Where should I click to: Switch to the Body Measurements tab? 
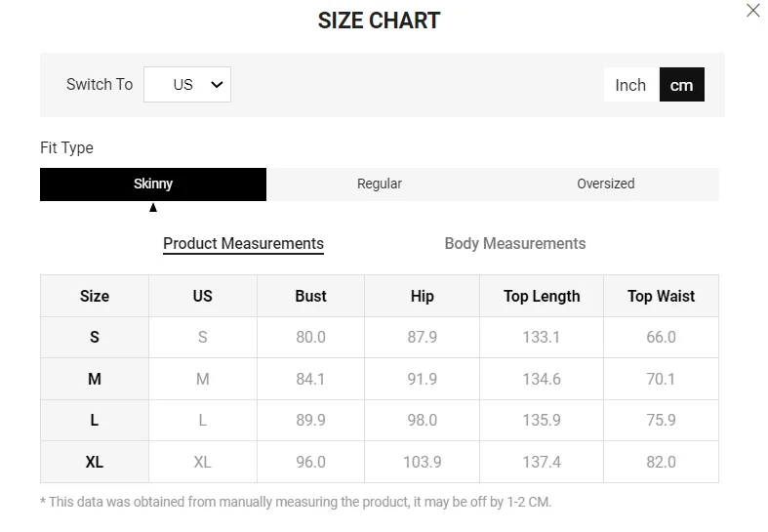[x=514, y=243]
